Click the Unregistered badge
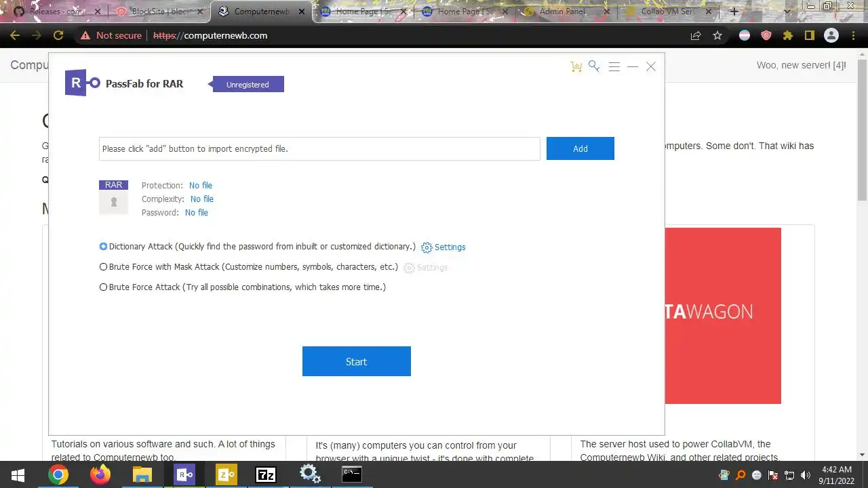The height and width of the screenshot is (488, 868). (246, 85)
